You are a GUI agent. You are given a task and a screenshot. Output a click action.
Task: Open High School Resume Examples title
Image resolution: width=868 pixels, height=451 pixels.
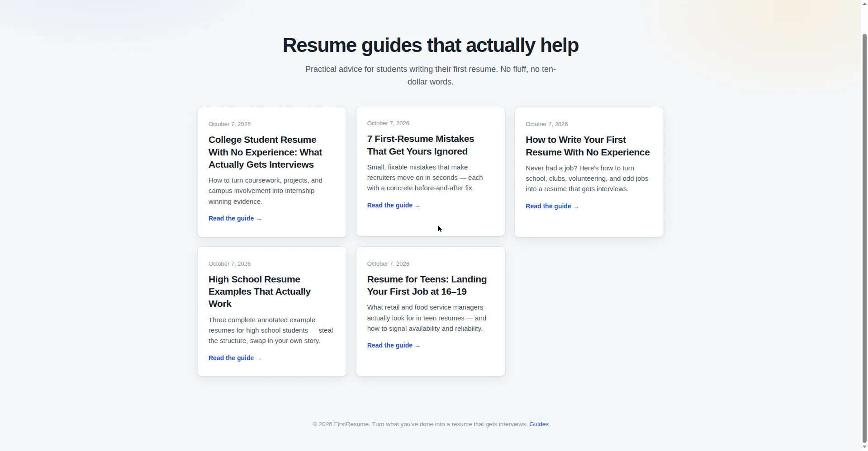[x=260, y=291]
